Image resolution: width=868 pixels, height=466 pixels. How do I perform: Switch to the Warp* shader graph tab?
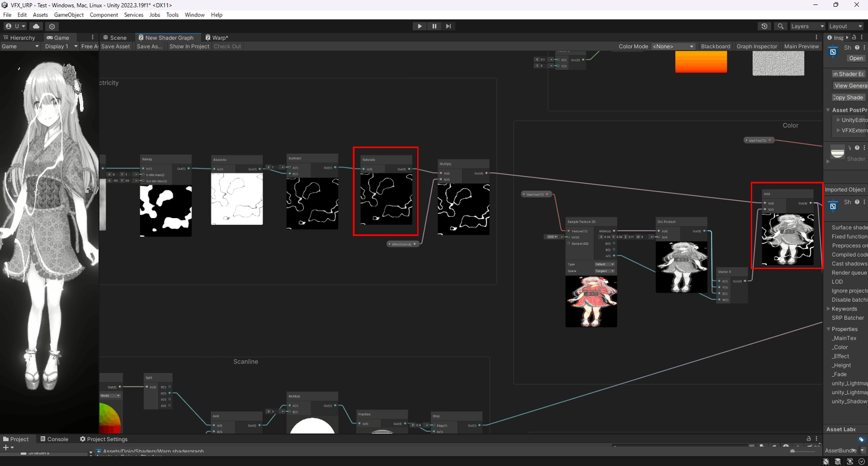pyautogui.click(x=216, y=38)
